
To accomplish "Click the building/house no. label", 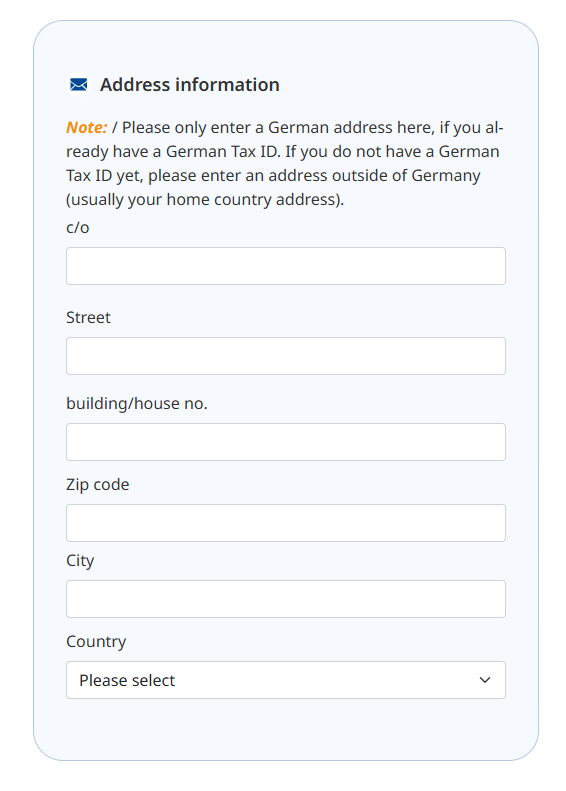I will [x=137, y=404].
